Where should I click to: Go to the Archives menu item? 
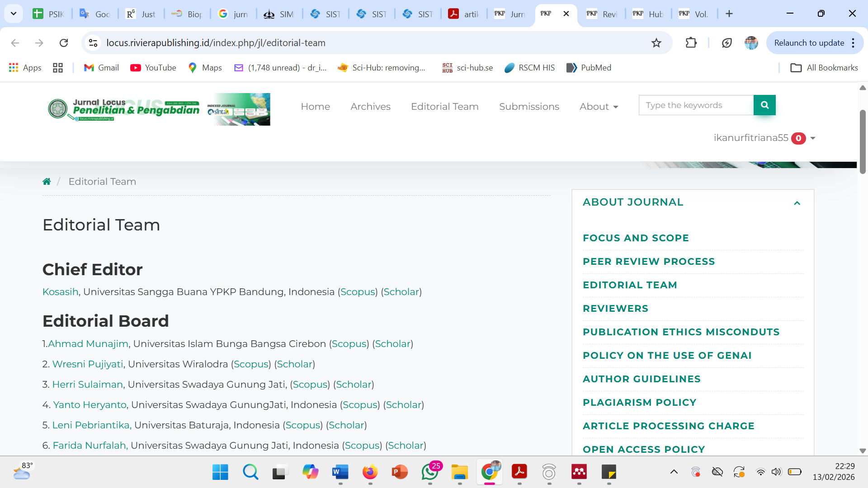point(370,107)
